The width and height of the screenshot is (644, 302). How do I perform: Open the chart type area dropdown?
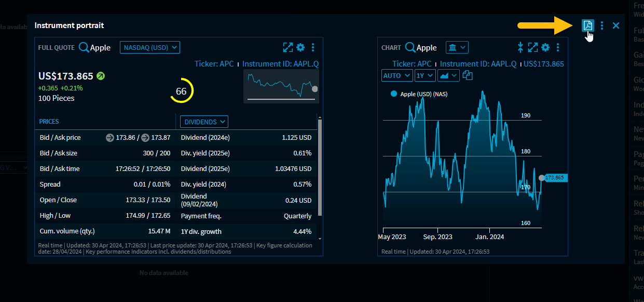pyautogui.click(x=448, y=75)
